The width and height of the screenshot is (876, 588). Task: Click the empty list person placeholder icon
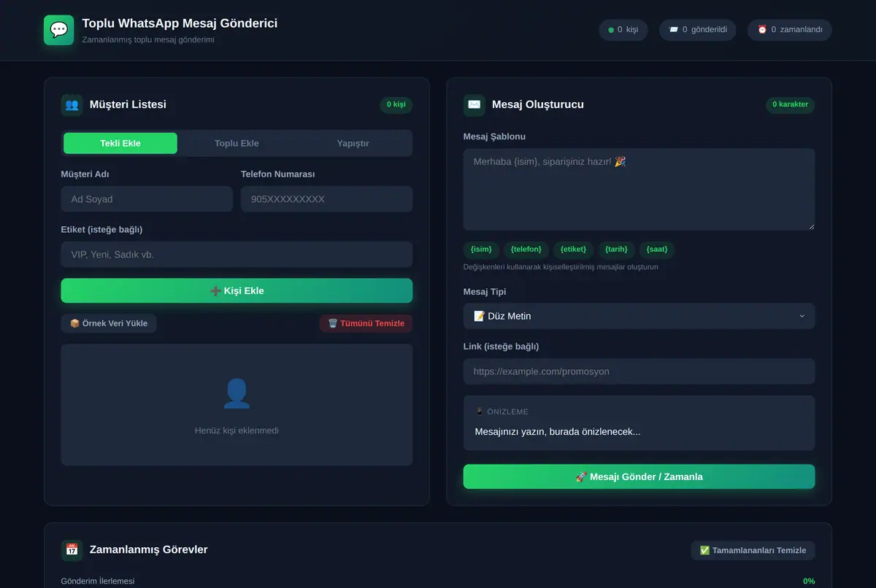pyautogui.click(x=237, y=393)
